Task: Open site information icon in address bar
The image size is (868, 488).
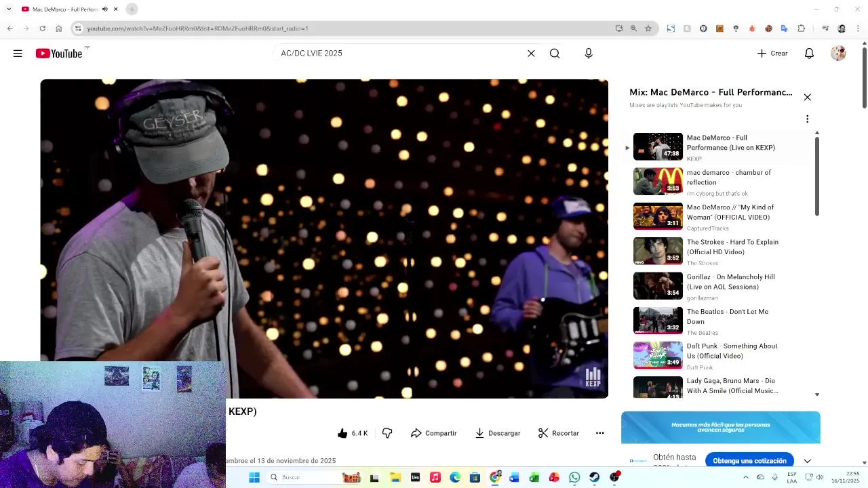Action: pos(78,28)
